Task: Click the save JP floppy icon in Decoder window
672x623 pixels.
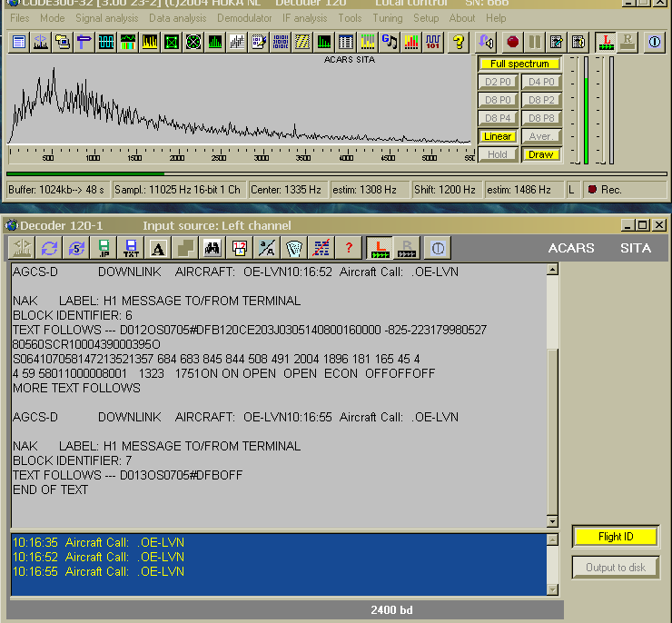Action: tap(104, 248)
